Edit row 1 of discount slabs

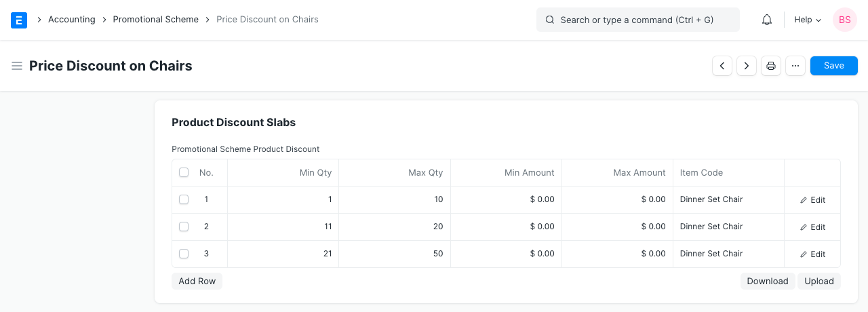coord(812,200)
